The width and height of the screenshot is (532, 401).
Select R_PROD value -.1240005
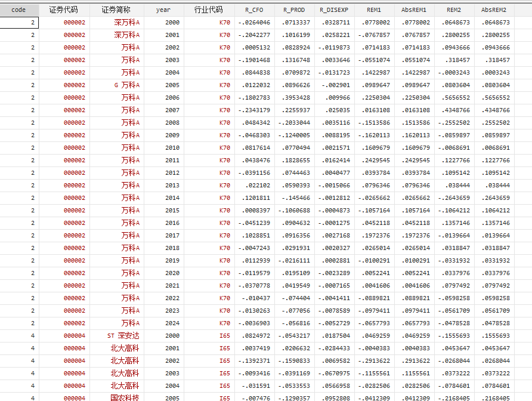point(294,135)
